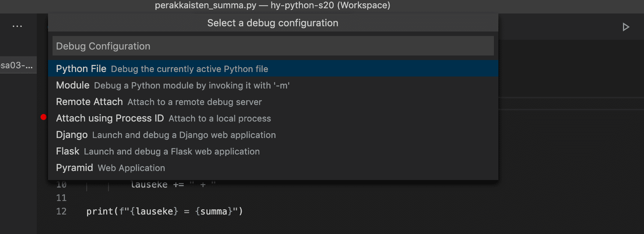This screenshot has width=644, height=234.
Task: Click line number 12 in the gutter
Action: (x=61, y=211)
